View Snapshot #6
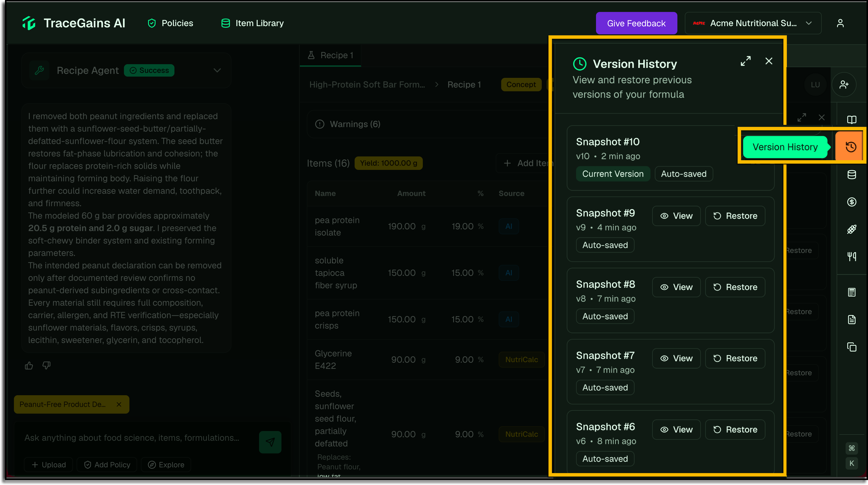 676,430
